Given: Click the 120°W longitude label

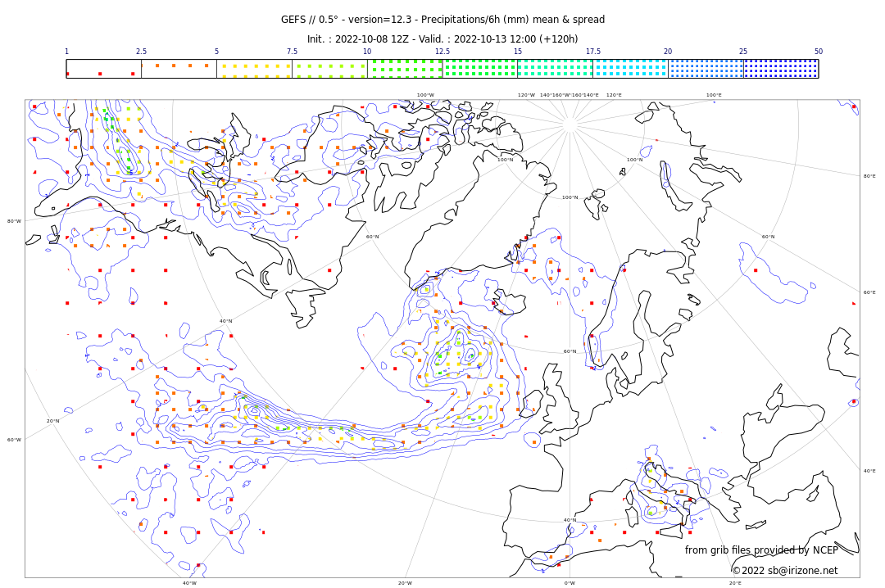Looking at the screenshot, I should point(526,95).
